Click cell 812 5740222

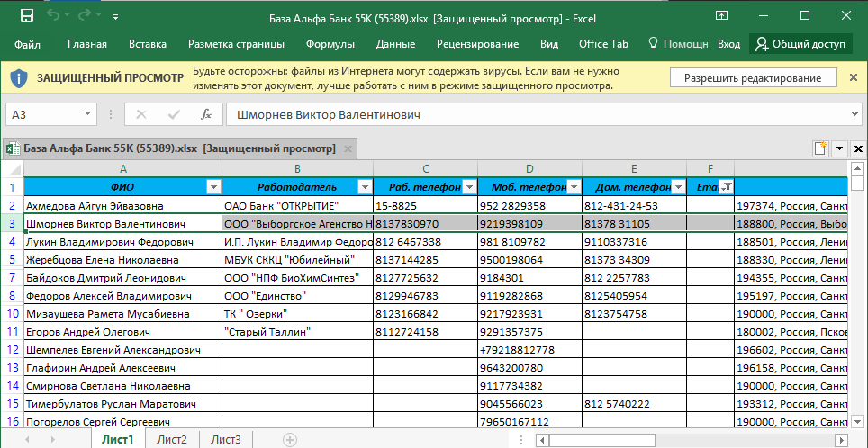tap(634, 404)
